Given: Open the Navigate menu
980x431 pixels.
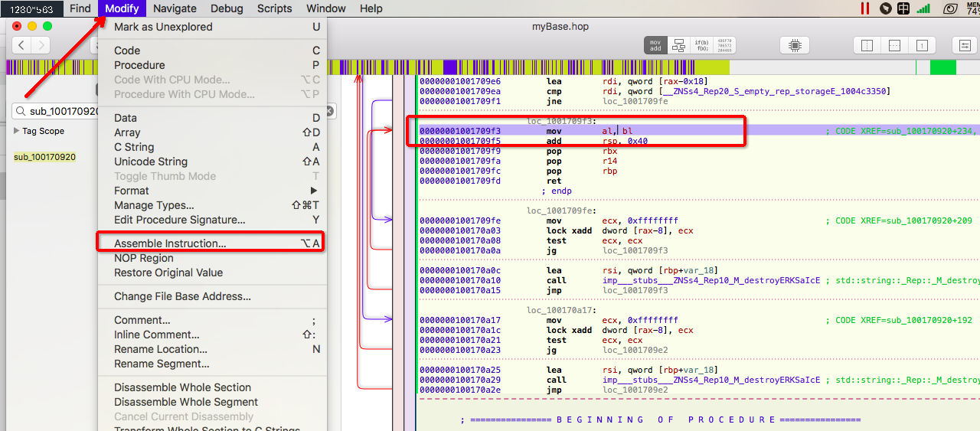Looking at the screenshot, I should coord(175,8).
